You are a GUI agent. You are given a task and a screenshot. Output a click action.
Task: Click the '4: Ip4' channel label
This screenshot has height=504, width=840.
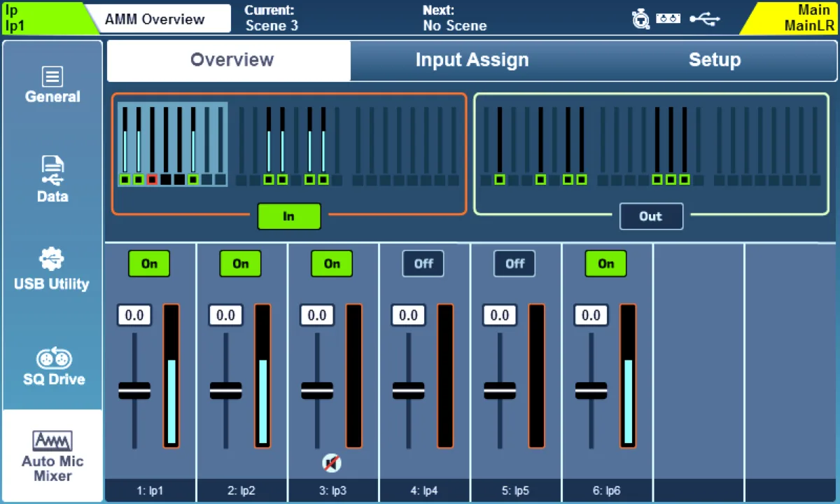click(424, 491)
